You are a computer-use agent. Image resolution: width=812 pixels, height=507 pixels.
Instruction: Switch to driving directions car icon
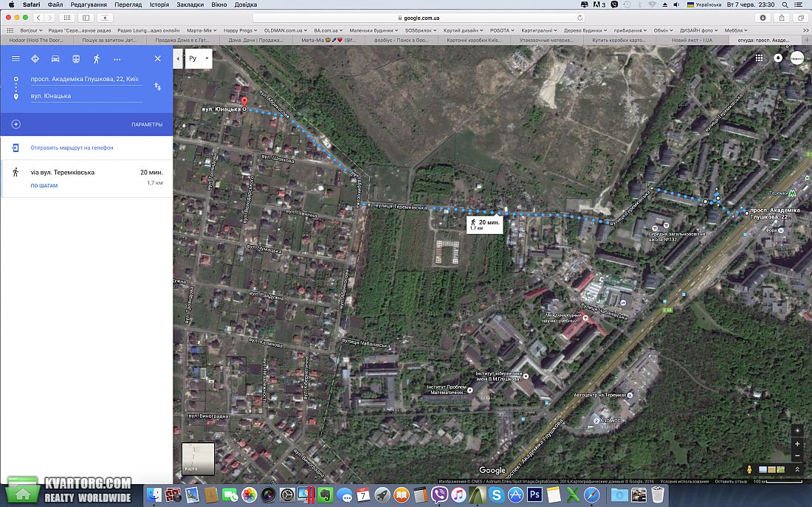pyautogui.click(x=55, y=59)
